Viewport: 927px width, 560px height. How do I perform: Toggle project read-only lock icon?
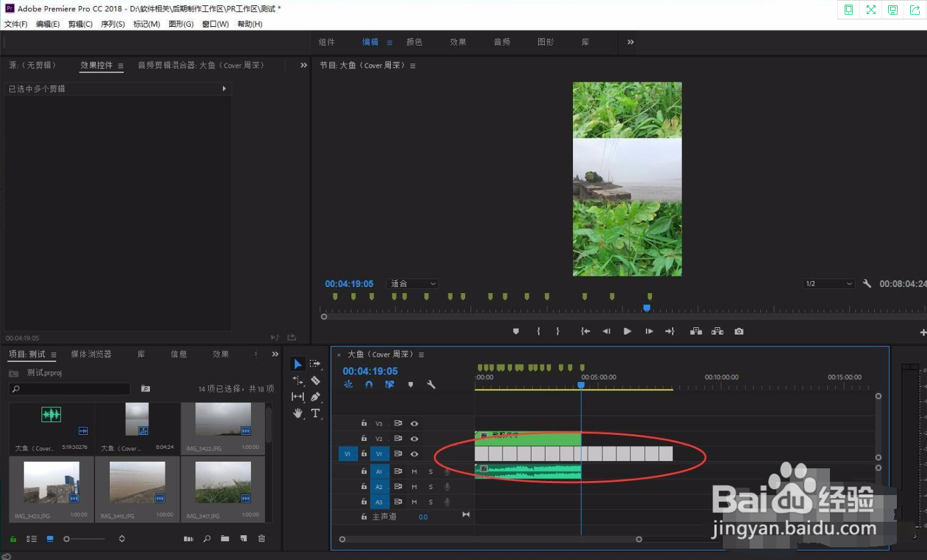(x=13, y=539)
